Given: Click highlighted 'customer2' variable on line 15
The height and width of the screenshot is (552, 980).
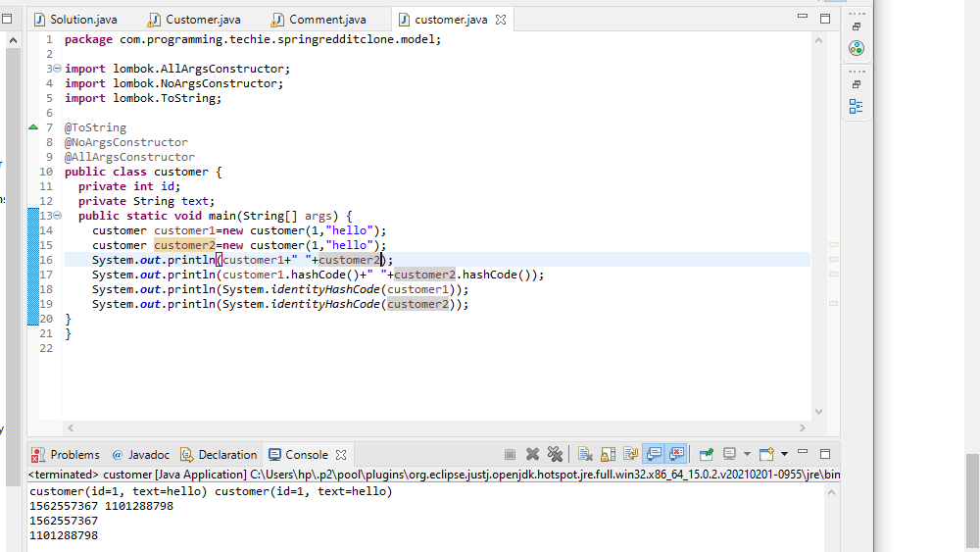Looking at the screenshot, I should (x=184, y=245).
